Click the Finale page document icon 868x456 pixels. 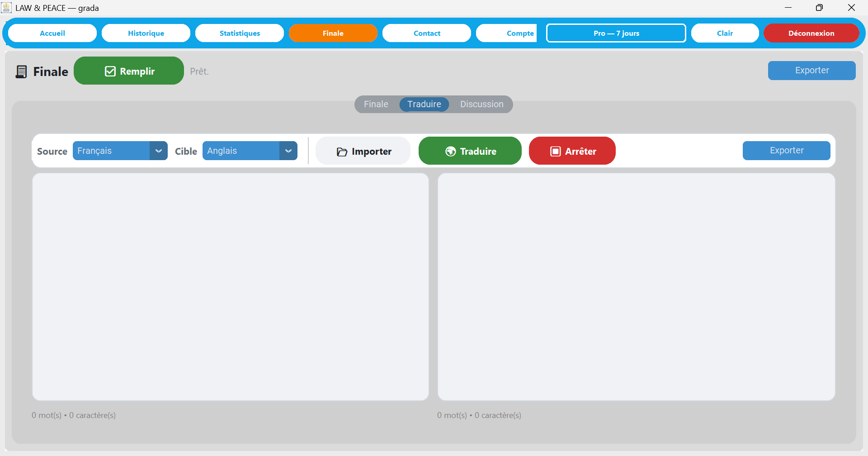click(21, 71)
